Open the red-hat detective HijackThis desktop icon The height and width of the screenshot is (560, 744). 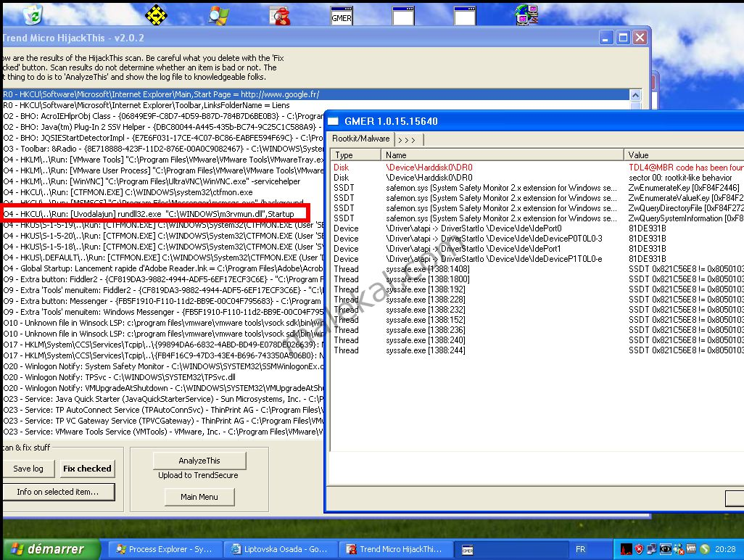pos(281,15)
